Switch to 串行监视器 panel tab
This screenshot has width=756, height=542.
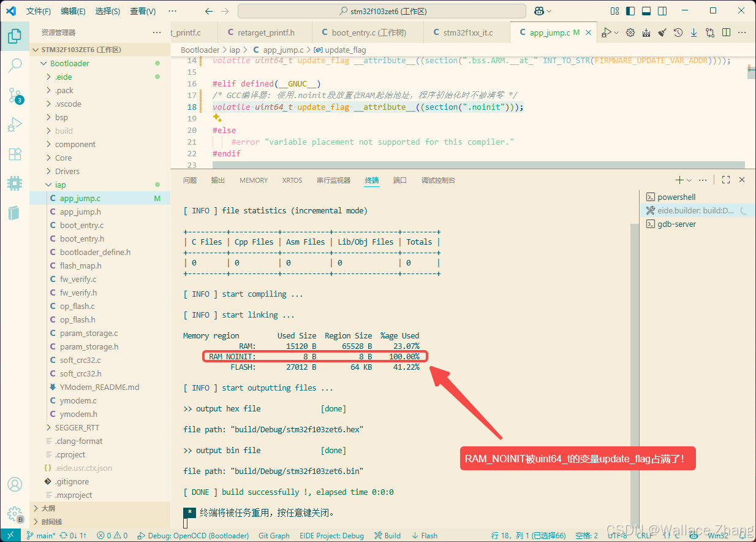point(333,180)
